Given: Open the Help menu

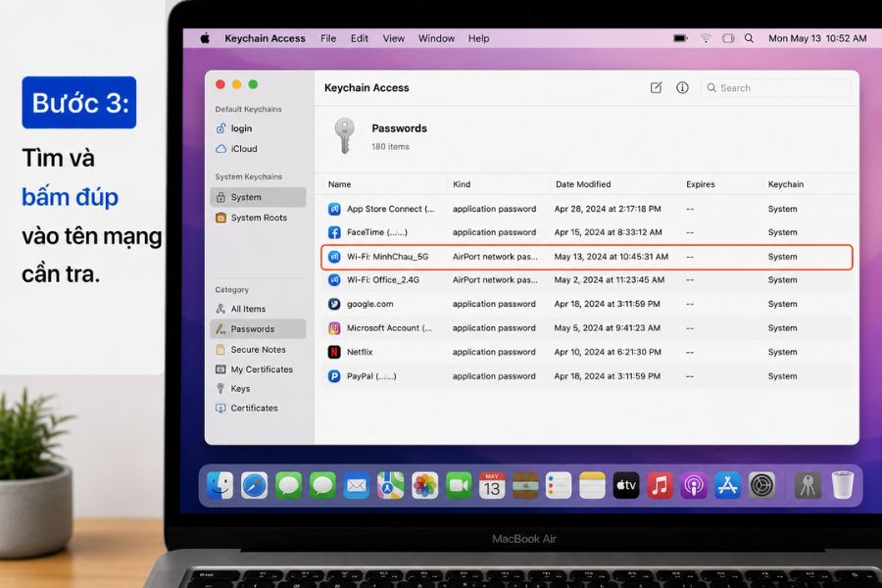Looking at the screenshot, I should tap(478, 38).
